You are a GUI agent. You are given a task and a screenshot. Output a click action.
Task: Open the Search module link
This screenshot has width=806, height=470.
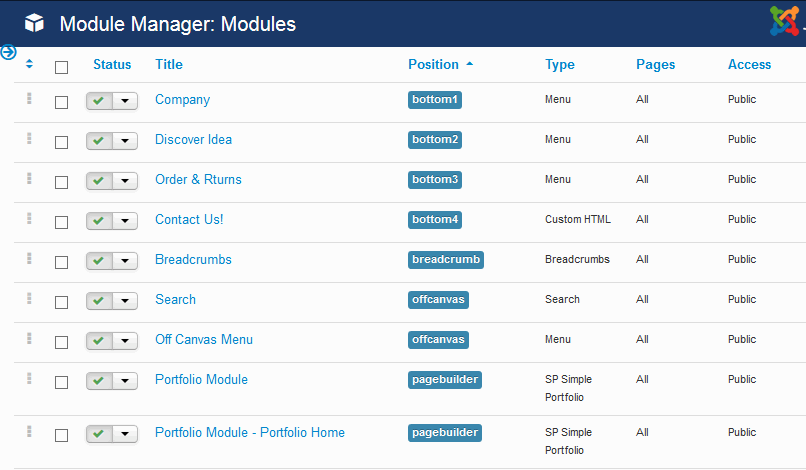pyautogui.click(x=175, y=299)
